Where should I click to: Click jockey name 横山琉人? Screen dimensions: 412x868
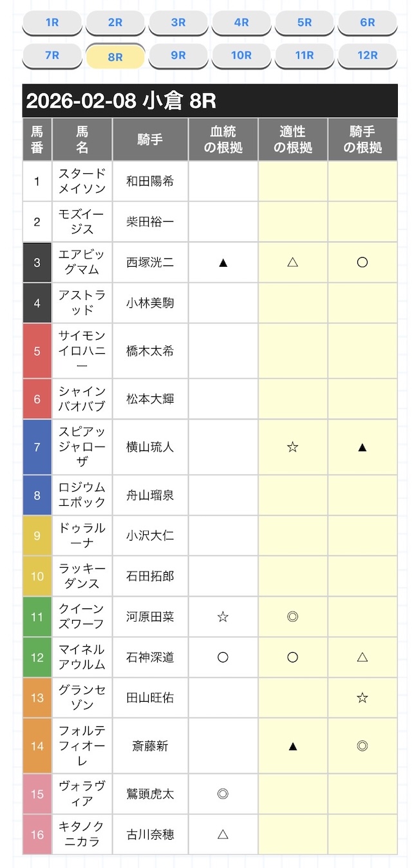click(x=150, y=447)
